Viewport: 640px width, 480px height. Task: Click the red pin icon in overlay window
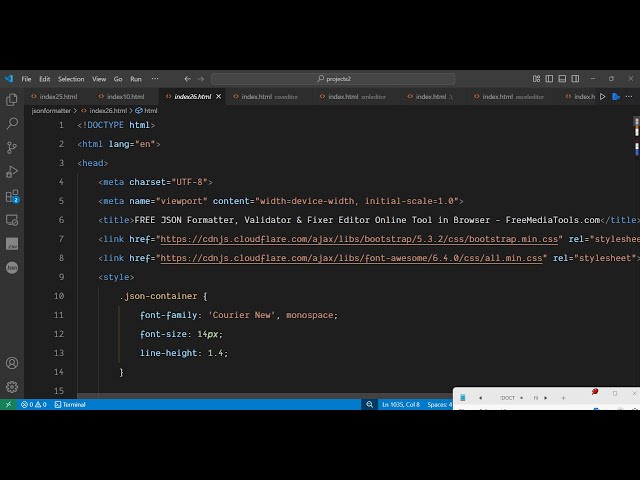(595, 392)
